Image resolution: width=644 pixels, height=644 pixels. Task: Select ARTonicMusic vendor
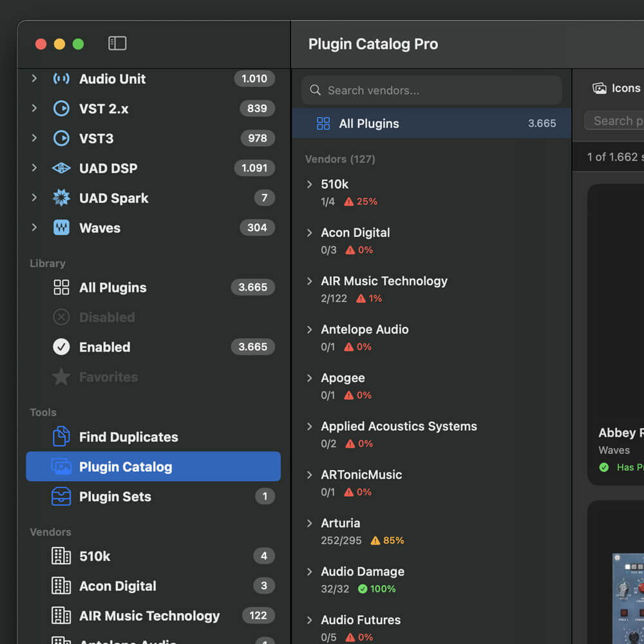coord(431,483)
